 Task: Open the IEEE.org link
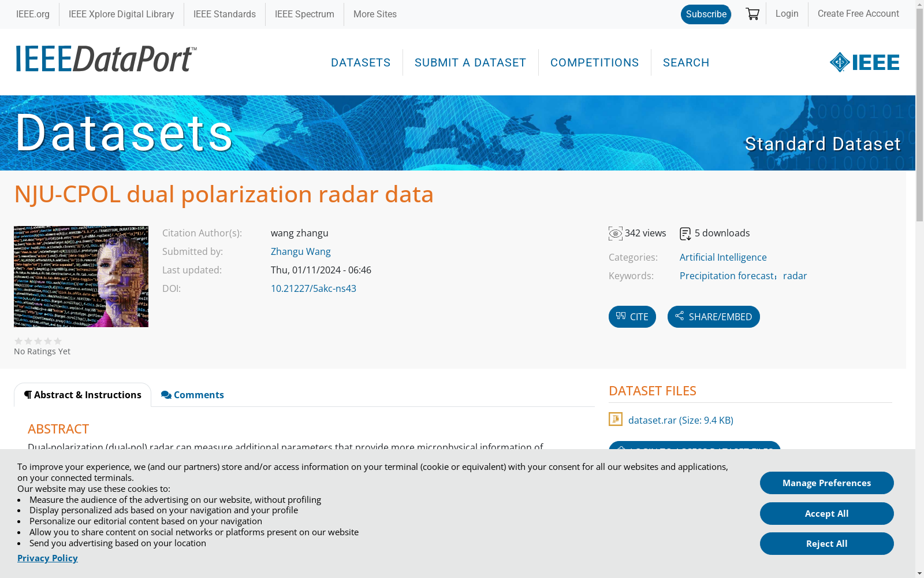tap(33, 14)
